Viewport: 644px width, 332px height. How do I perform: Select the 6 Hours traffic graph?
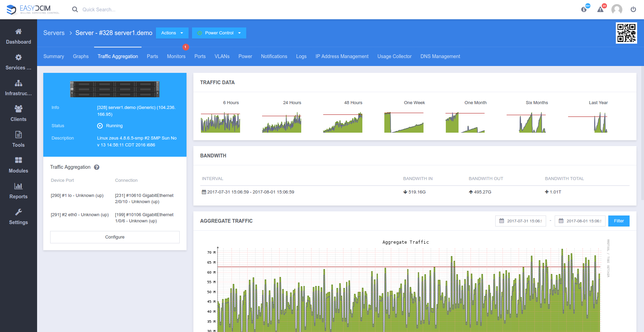pyautogui.click(x=221, y=122)
